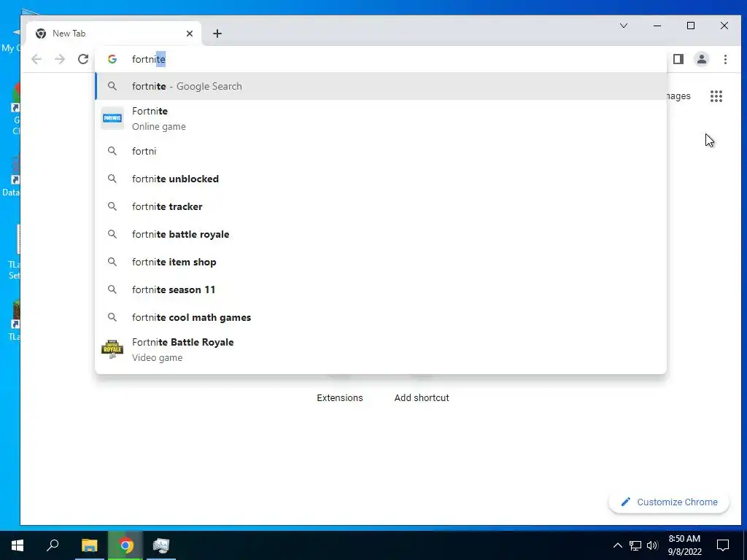The height and width of the screenshot is (560, 747).
Task: Click magnifier icon beside 'fortnite cool math games'
Action: click(112, 317)
